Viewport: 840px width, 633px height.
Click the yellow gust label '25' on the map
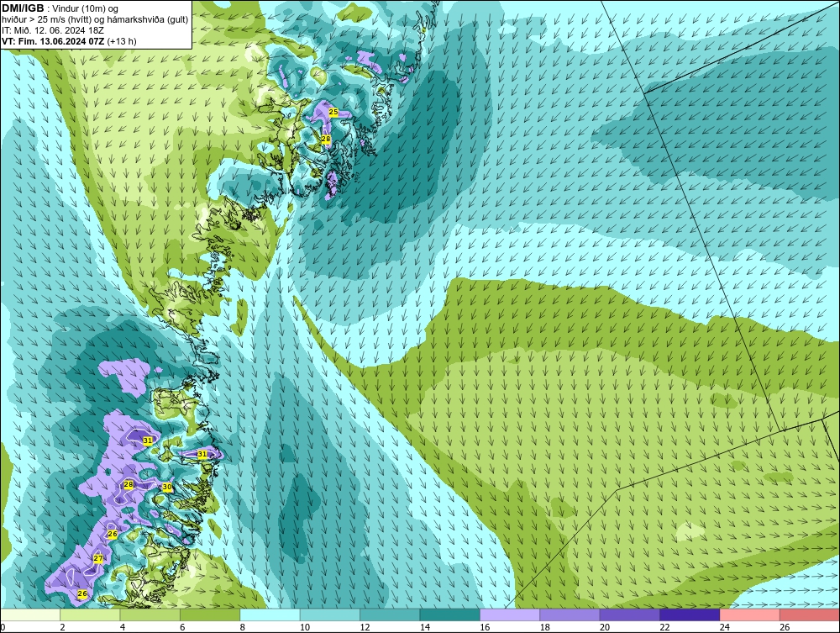pyautogui.click(x=333, y=112)
